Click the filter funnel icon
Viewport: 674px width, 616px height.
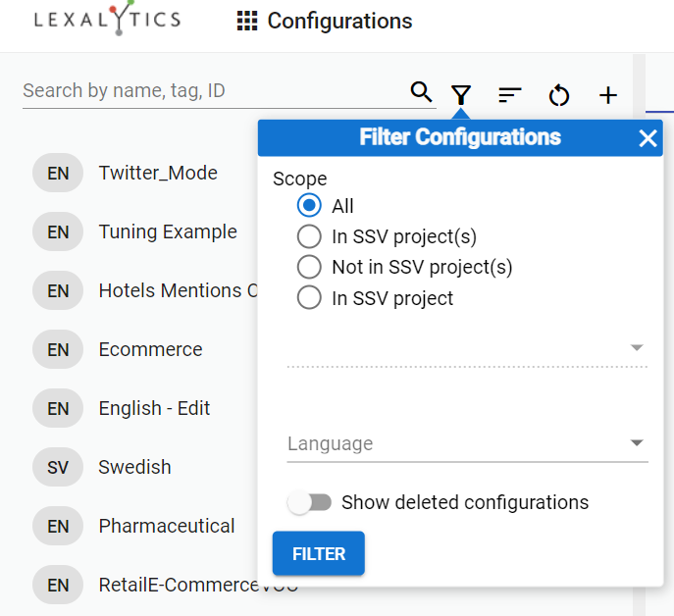click(461, 94)
